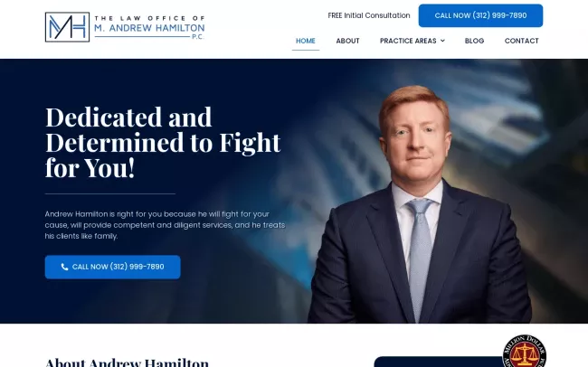Go to the Home tab
The image size is (588, 367).
305,41
